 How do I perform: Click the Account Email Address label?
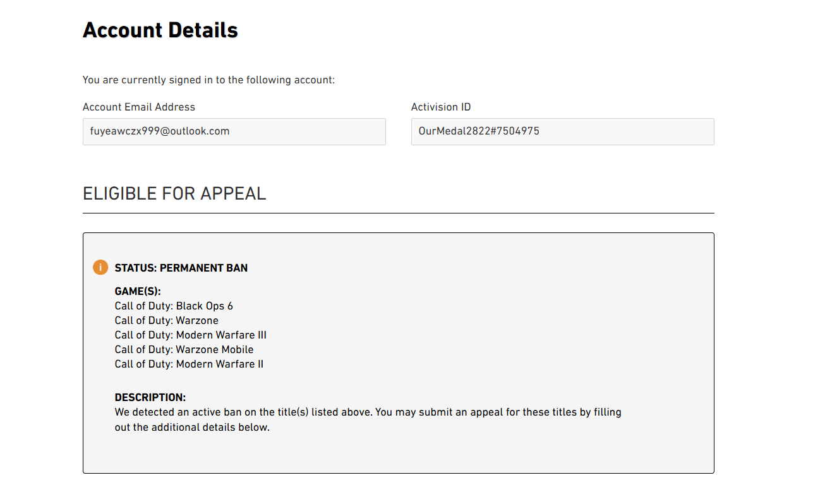[139, 107]
